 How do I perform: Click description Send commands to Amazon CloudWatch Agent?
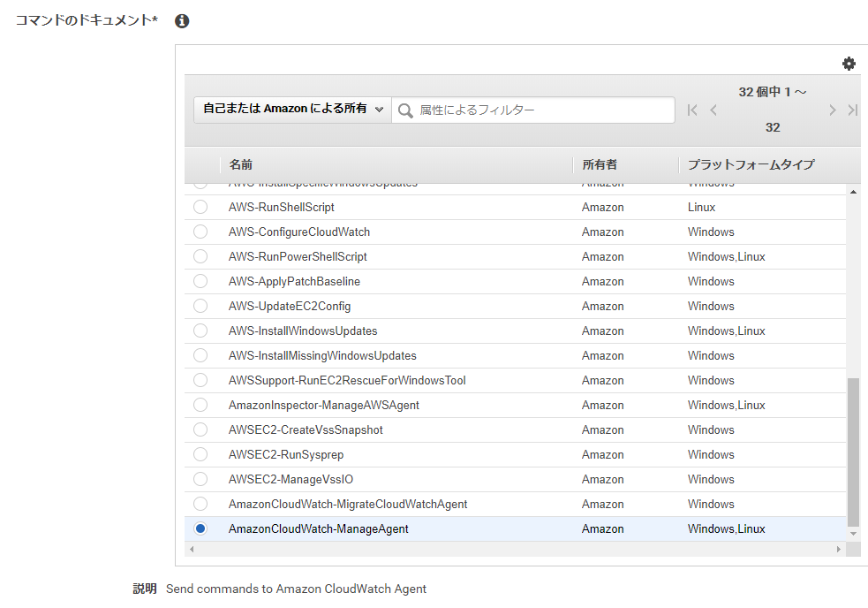pos(296,589)
